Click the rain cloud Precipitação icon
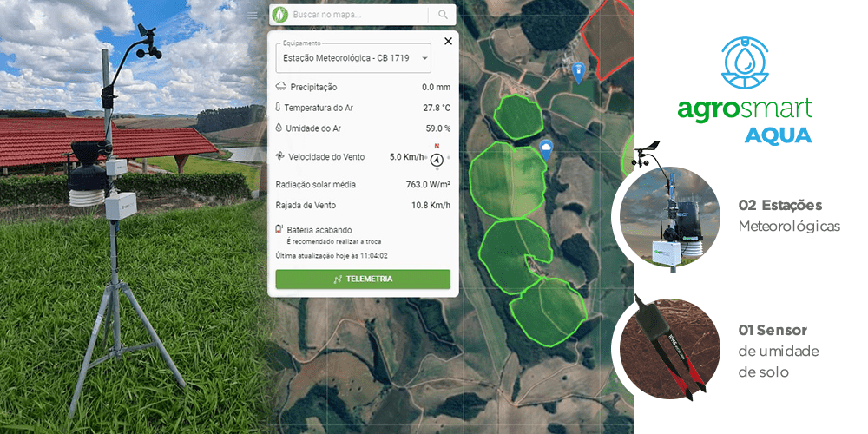The width and height of the screenshot is (868, 434). point(281,86)
